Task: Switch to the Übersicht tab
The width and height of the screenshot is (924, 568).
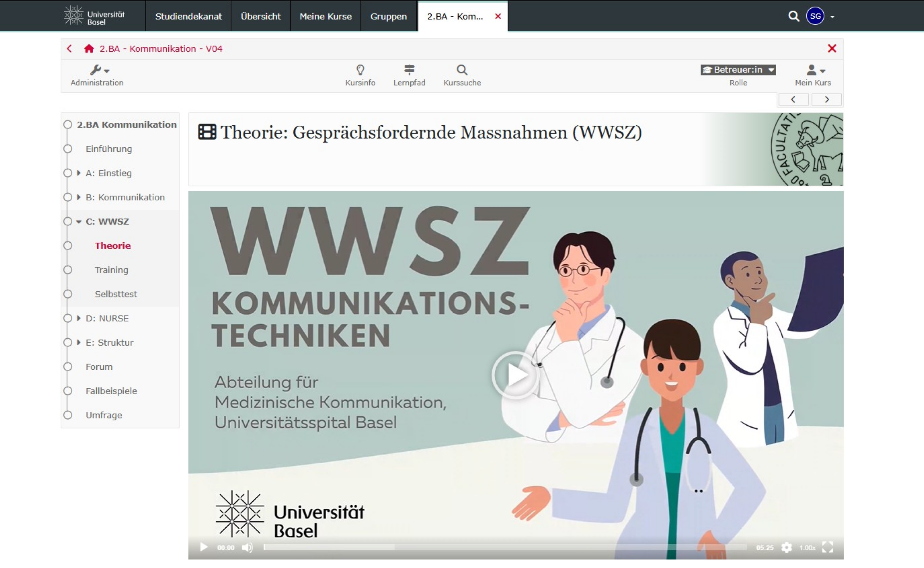Action: point(261,16)
